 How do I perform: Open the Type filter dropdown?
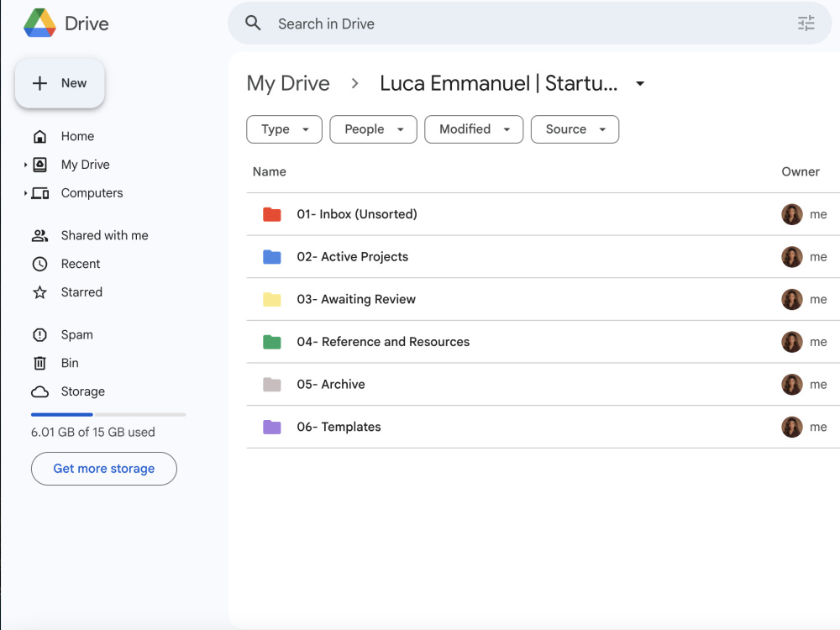(x=284, y=129)
